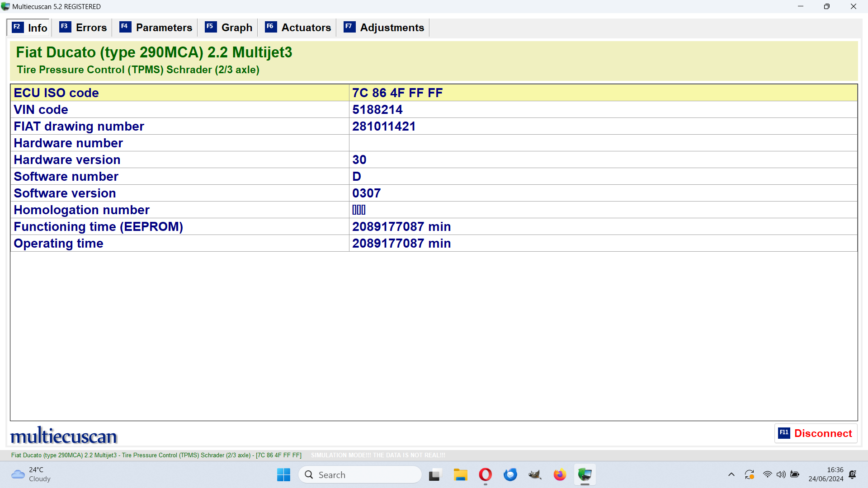Click drawing number value 281011421
Screen dimensions: 868x488
384,126
